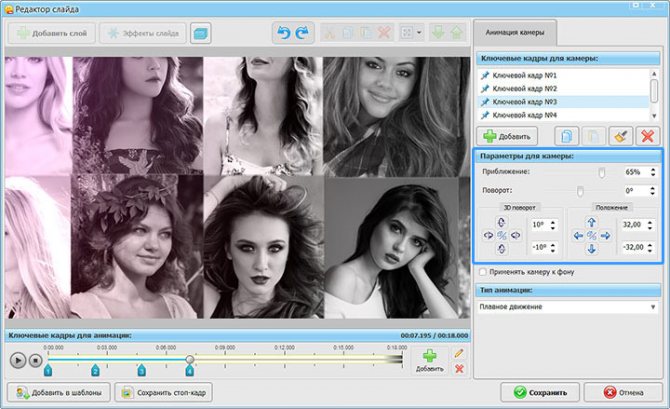This screenshot has width=670, height=409.
Task: Copy the selected camera keyframe
Action: [x=567, y=135]
